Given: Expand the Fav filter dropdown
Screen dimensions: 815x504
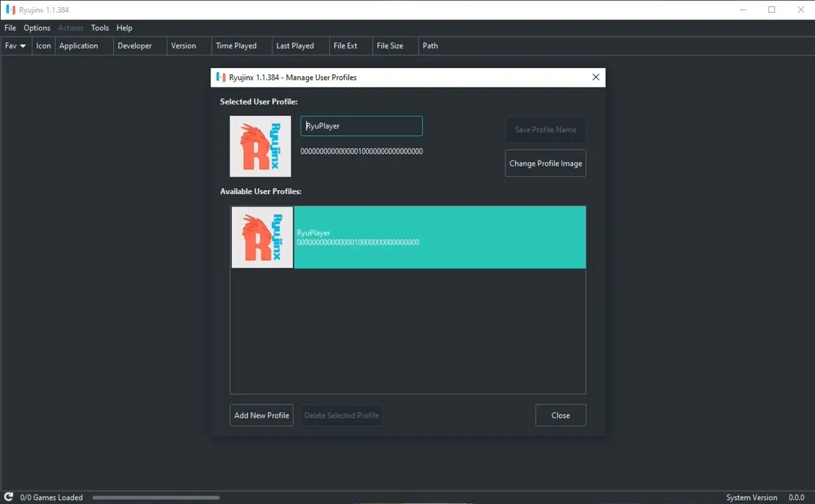Looking at the screenshot, I should [x=15, y=45].
